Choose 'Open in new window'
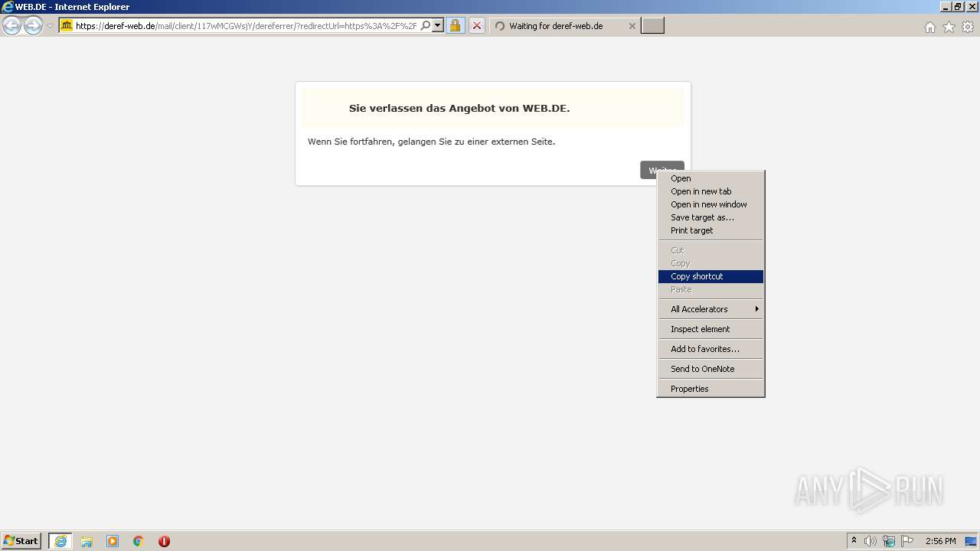This screenshot has width=980, height=551. pos(710,204)
